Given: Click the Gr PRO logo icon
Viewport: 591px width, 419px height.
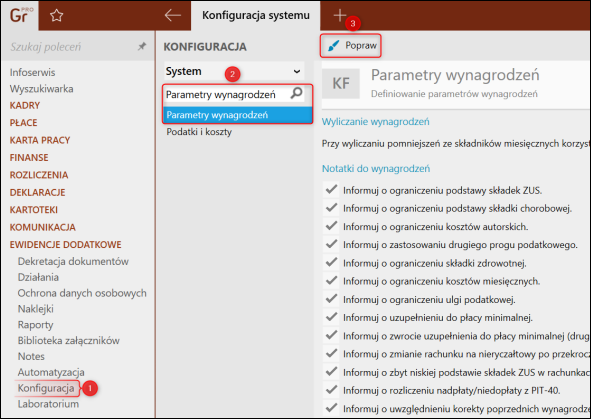Looking at the screenshot, I should point(20,15).
